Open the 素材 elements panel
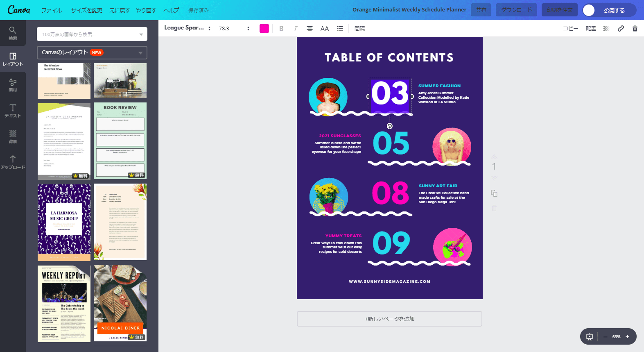The image size is (644, 352). click(13, 85)
